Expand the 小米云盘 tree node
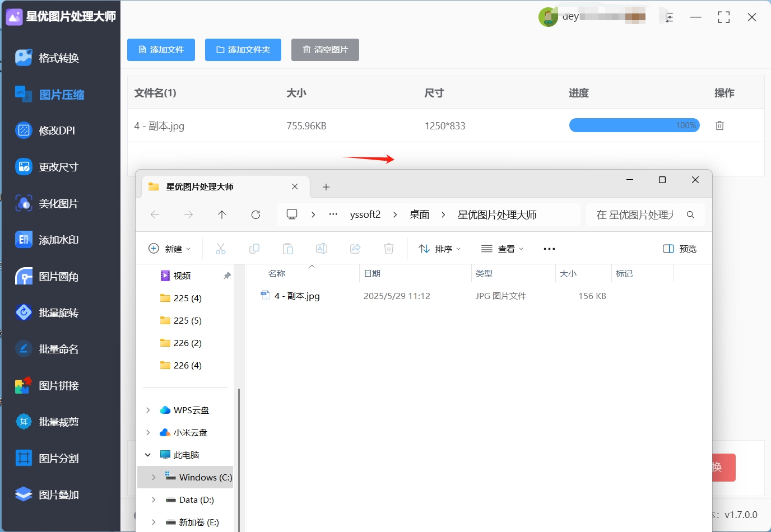The width and height of the screenshot is (771, 532). click(x=148, y=432)
